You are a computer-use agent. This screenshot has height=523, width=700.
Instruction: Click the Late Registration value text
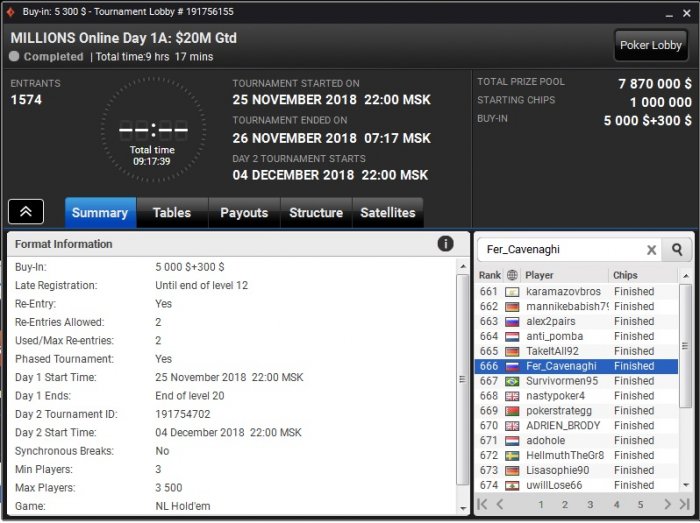[201, 285]
